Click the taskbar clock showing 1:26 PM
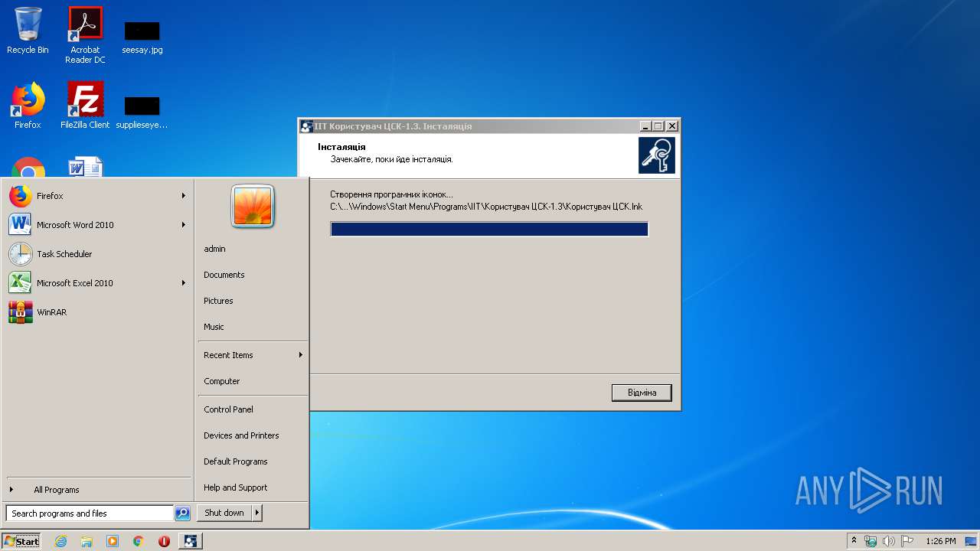 (x=941, y=541)
